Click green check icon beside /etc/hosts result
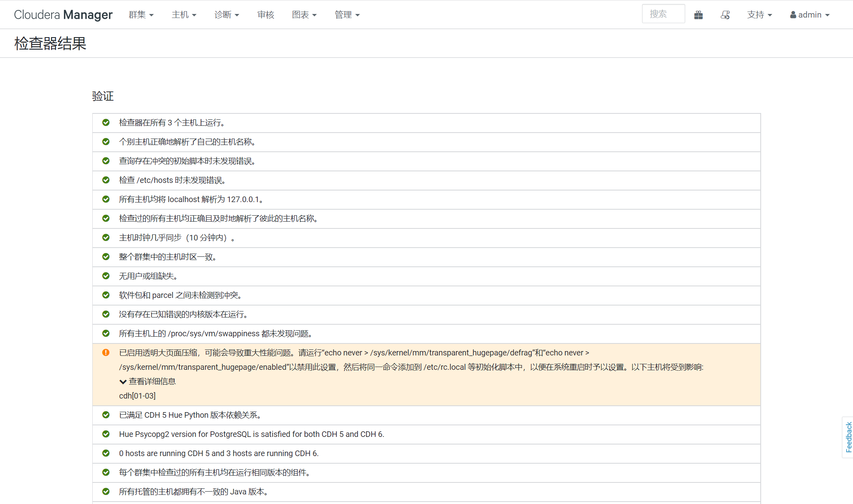The width and height of the screenshot is (853, 504). pos(106,180)
